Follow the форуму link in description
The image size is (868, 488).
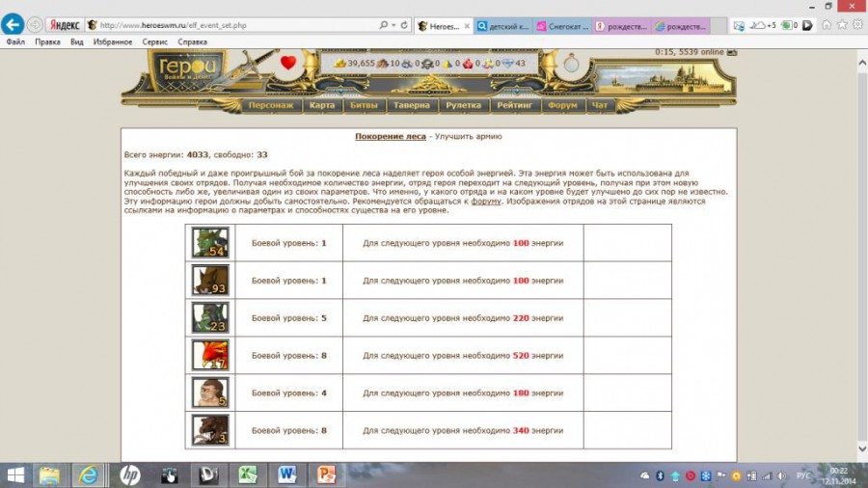click(x=486, y=202)
